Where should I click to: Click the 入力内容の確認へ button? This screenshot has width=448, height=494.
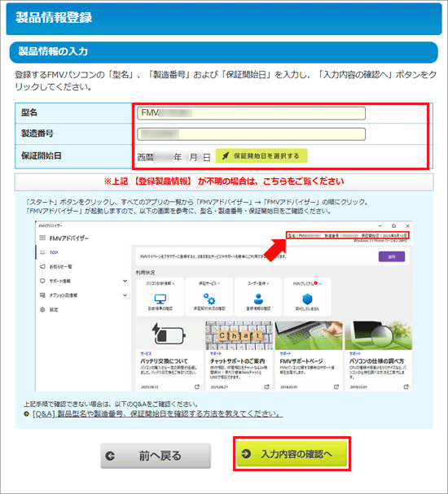pos(292,453)
